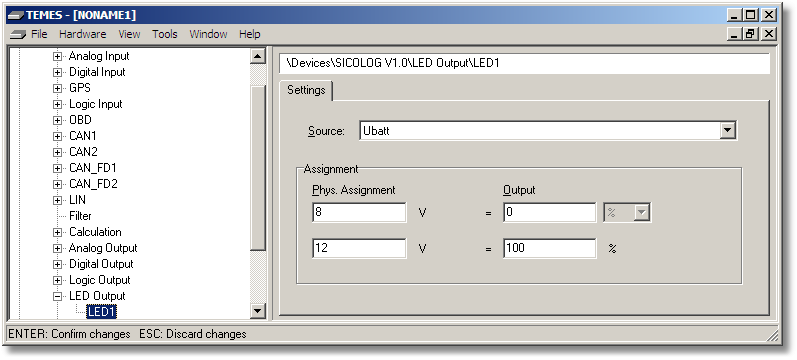Click the tree scrollbar up arrow
Image resolution: width=797 pixels, height=360 pixels.
(258, 56)
